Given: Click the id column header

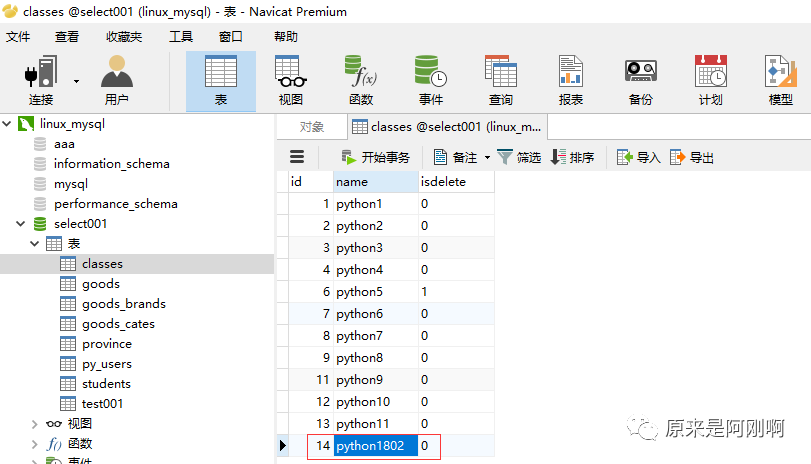Looking at the screenshot, I should (x=311, y=182).
